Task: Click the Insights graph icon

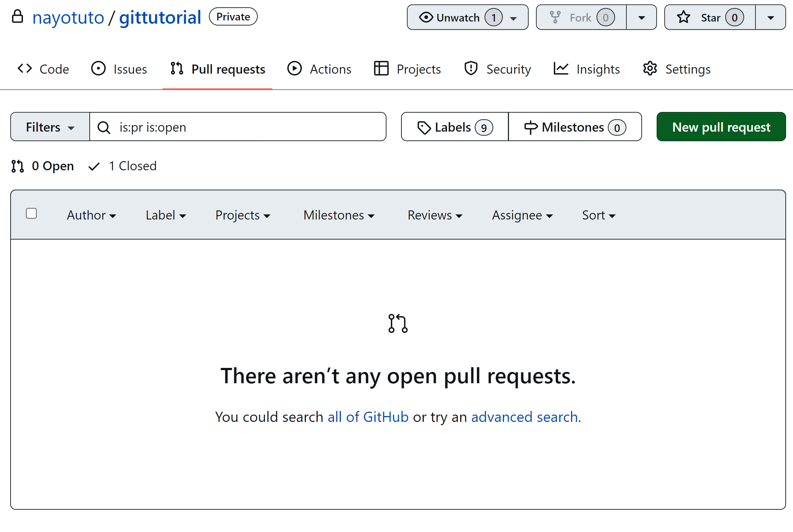Action: click(x=561, y=69)
